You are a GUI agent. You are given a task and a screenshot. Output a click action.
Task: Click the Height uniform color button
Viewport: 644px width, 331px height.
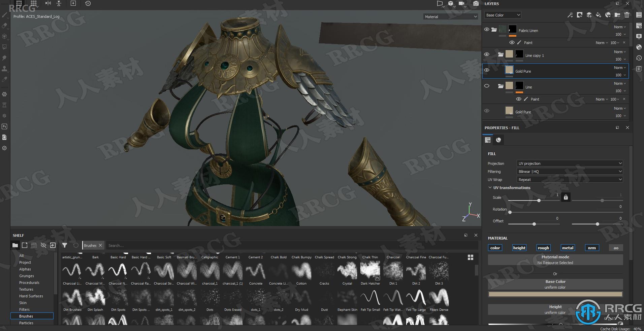555,309
